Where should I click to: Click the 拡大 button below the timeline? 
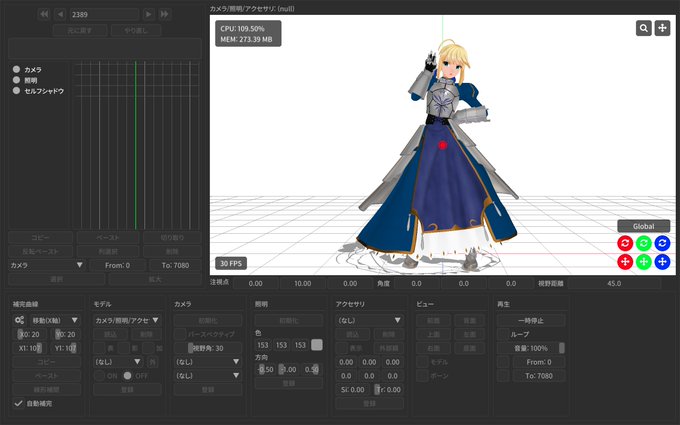(x=155, y=279)
